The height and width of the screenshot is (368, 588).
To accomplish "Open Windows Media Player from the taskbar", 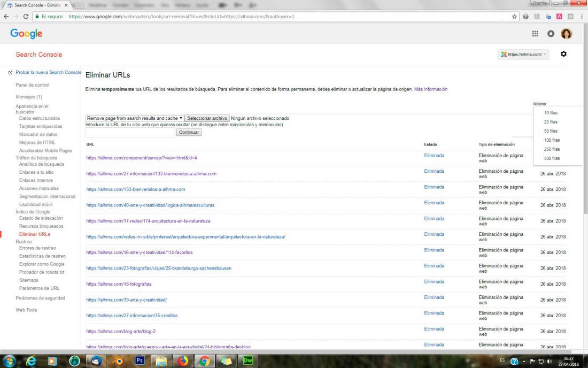I will pos(52,361).
